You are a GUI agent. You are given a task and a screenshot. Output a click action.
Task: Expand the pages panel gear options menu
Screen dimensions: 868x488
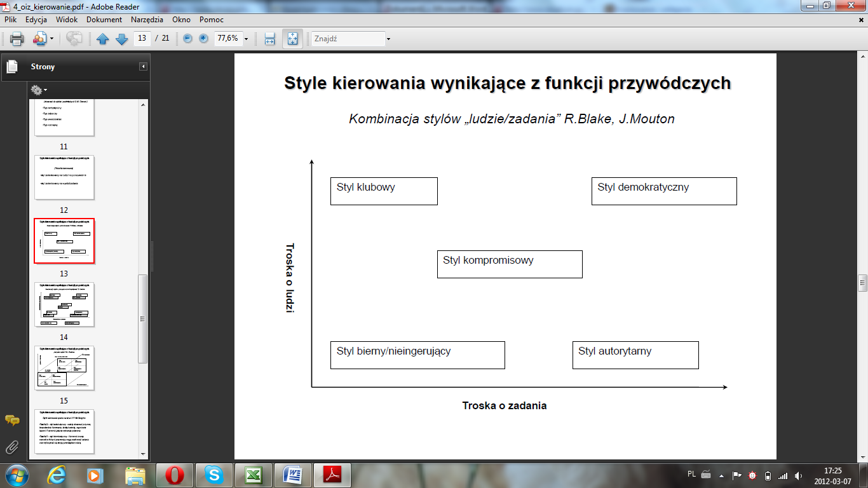(x=39, y=90)
